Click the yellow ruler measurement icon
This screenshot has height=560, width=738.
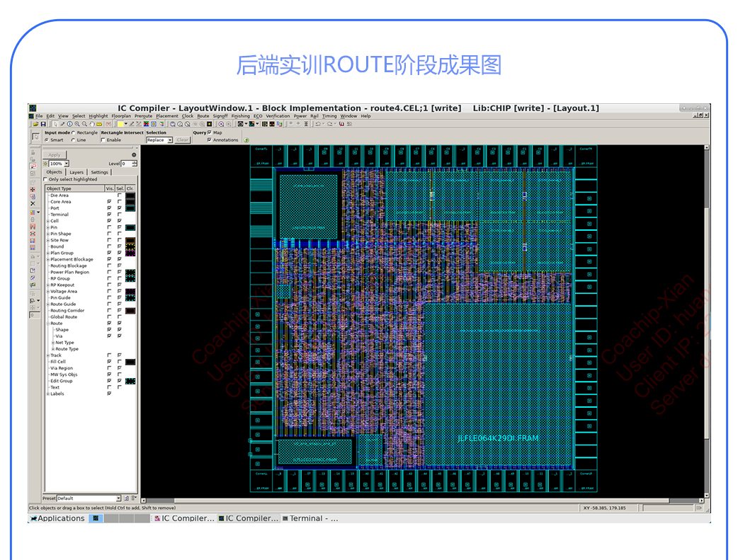(x=99, y=124)
